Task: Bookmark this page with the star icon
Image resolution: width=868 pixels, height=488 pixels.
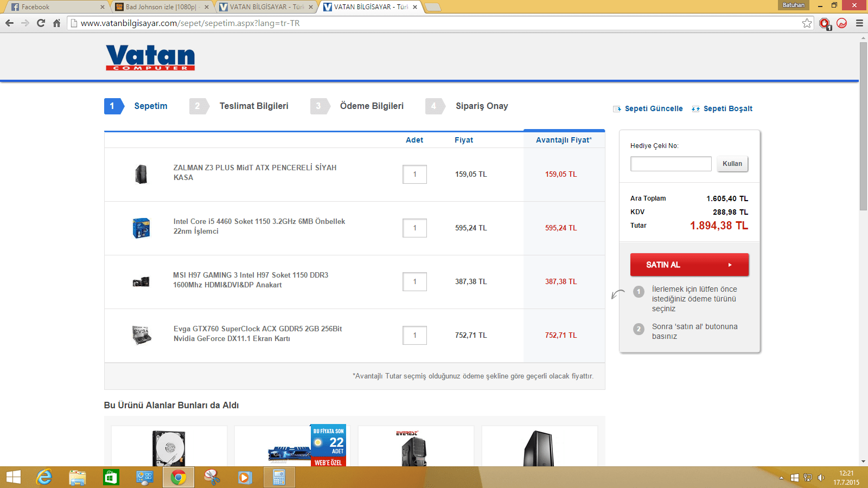Action: tap(807, 23)
